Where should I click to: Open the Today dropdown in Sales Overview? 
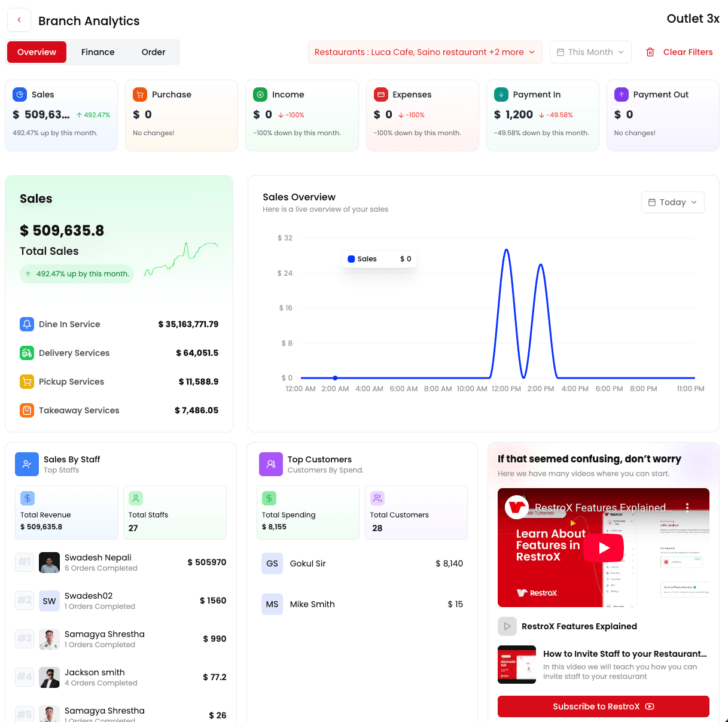click(x=672, y=202)
